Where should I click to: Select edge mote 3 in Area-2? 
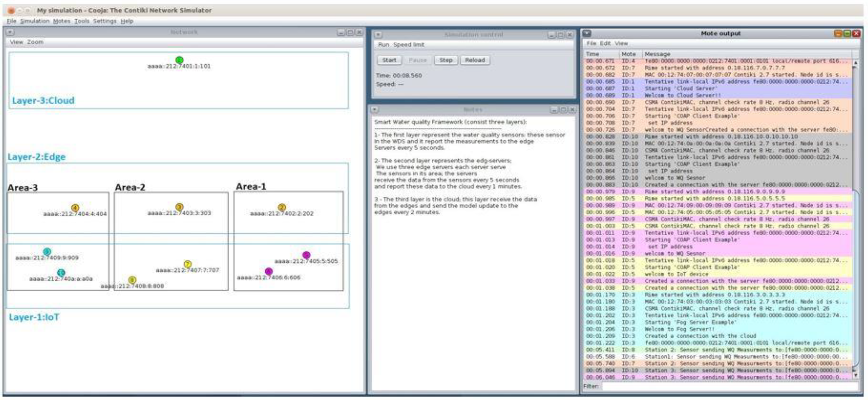[x=179, y=207]
